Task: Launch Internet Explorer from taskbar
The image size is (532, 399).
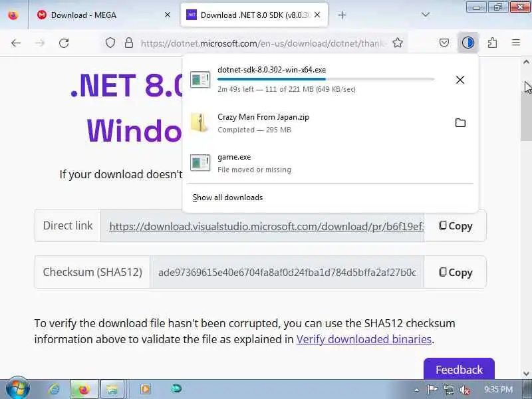Action: coord(54,389)
